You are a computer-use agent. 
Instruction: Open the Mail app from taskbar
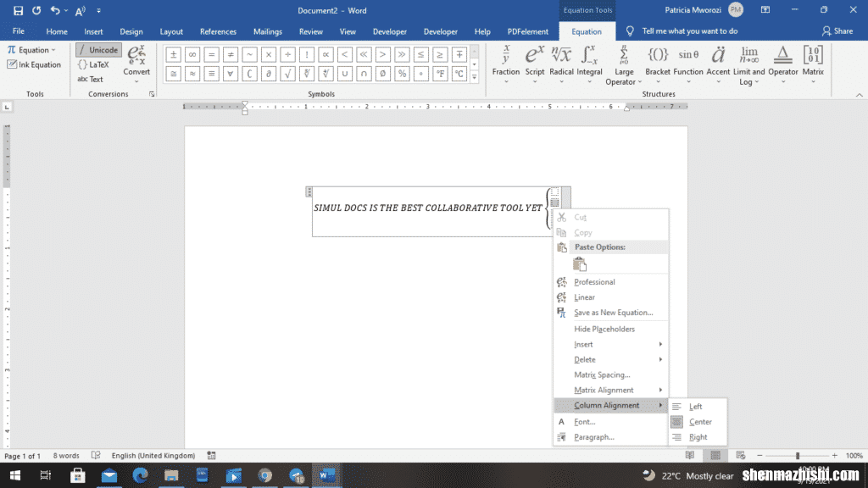pyautogui.click(x=109, y=475)
